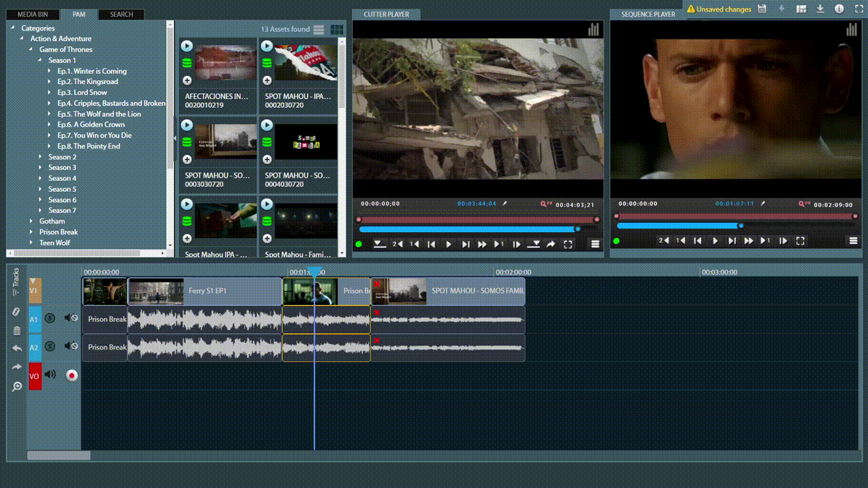Fast forward in the Cutter Player
868x488 pixels.
[482, 244]
